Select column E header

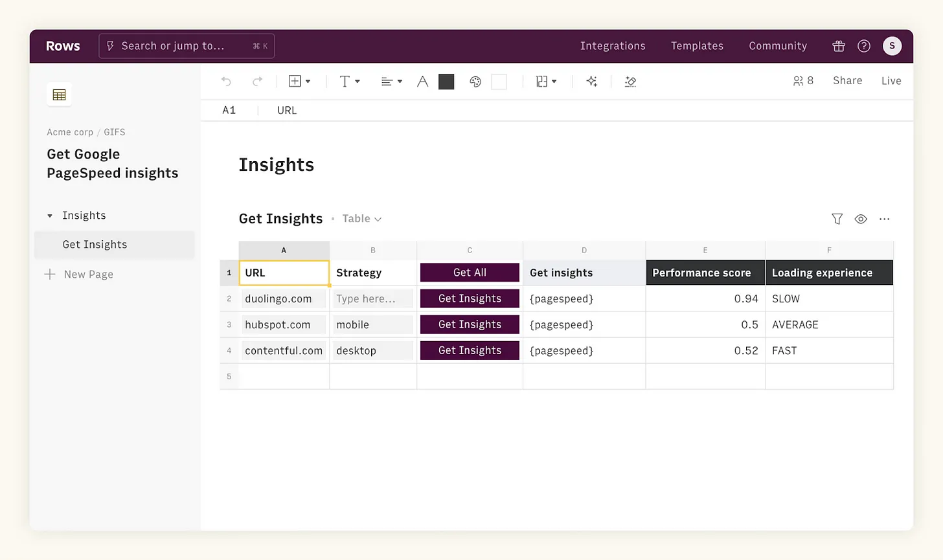[x=705, y=250]
